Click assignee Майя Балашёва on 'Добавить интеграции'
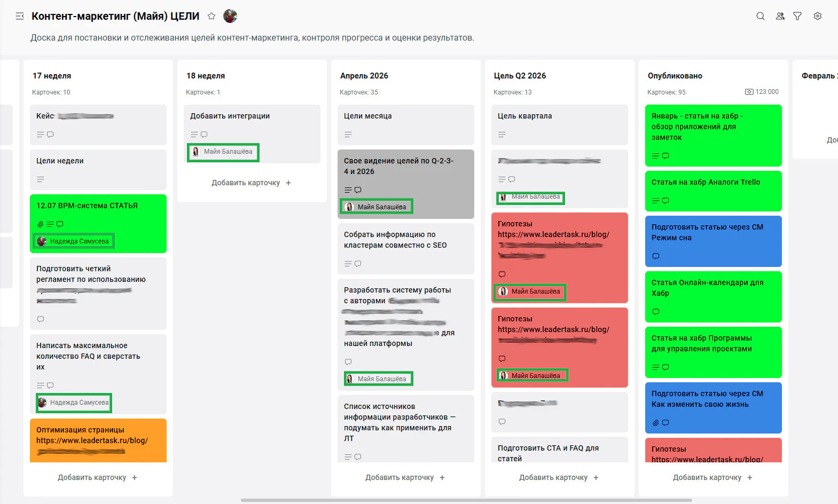838x504 pixels. (223, 152)
